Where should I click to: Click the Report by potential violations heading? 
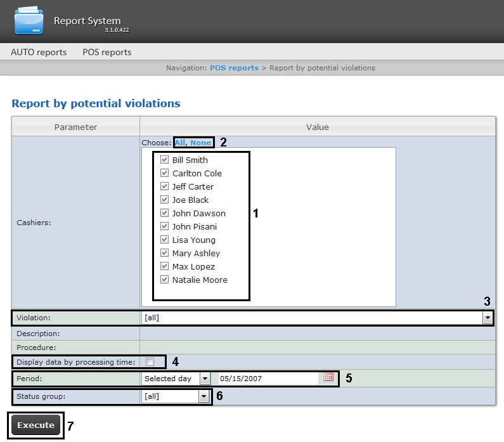pyautogui.click(x=96, y=103)
